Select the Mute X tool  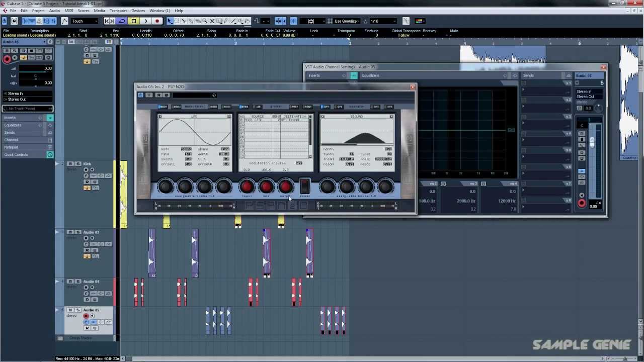point(212,21)
